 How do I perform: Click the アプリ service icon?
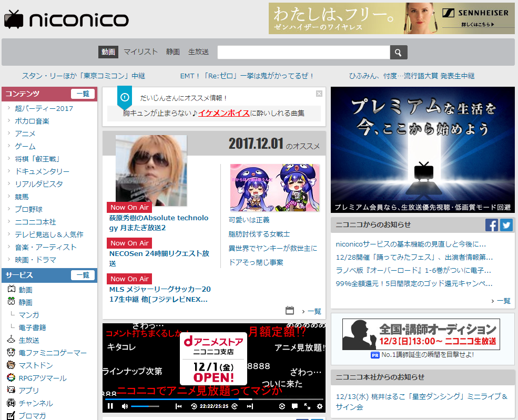pyautogui.click(x=11, y=390)
